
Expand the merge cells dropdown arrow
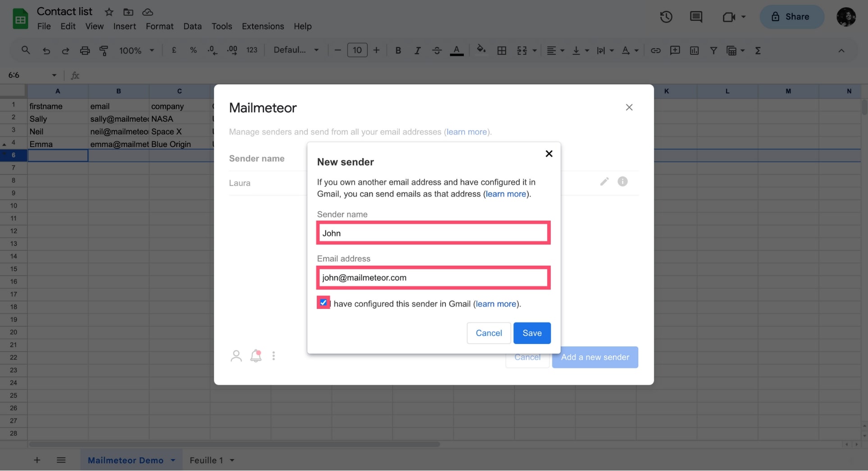(x=535, y=50)
